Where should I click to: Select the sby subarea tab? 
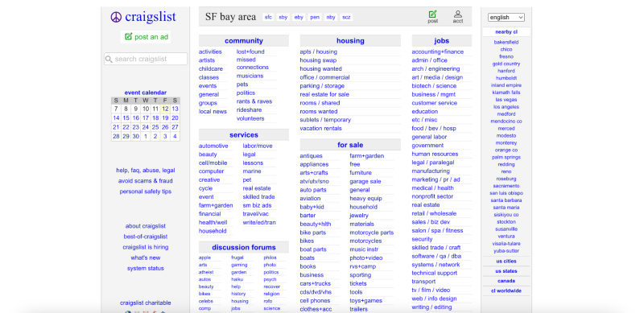283,17
